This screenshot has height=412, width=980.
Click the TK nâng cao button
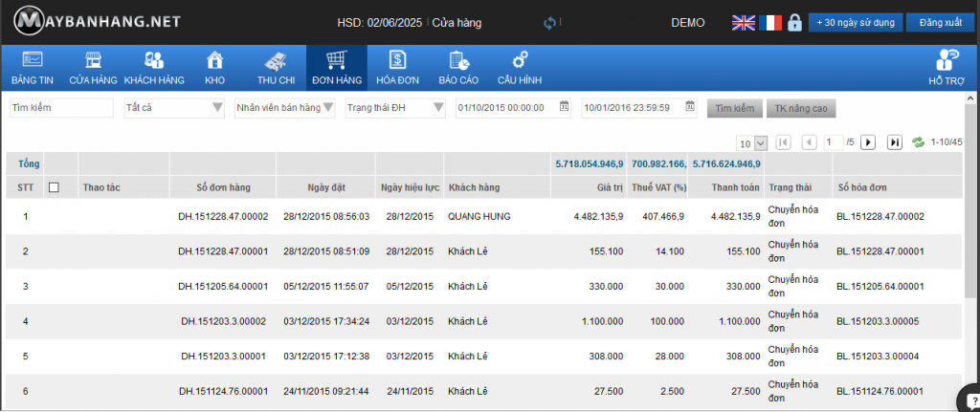pyautogui.click(x=801, y=108)
